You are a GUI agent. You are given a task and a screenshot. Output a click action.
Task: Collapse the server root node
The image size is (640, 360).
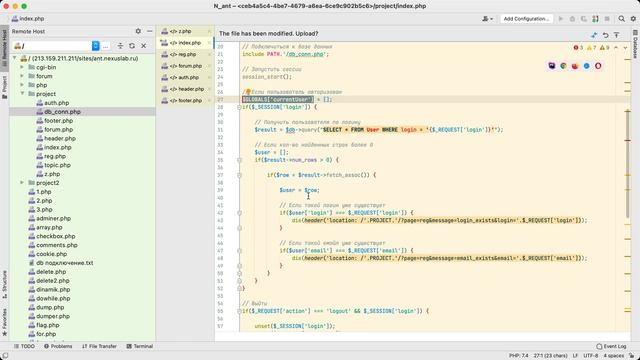point(15,58)
